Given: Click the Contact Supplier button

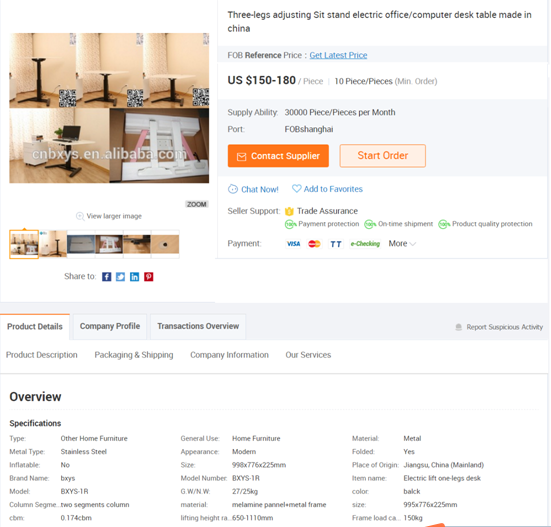Looking at the screenshot, I should [x=278, y=156].
